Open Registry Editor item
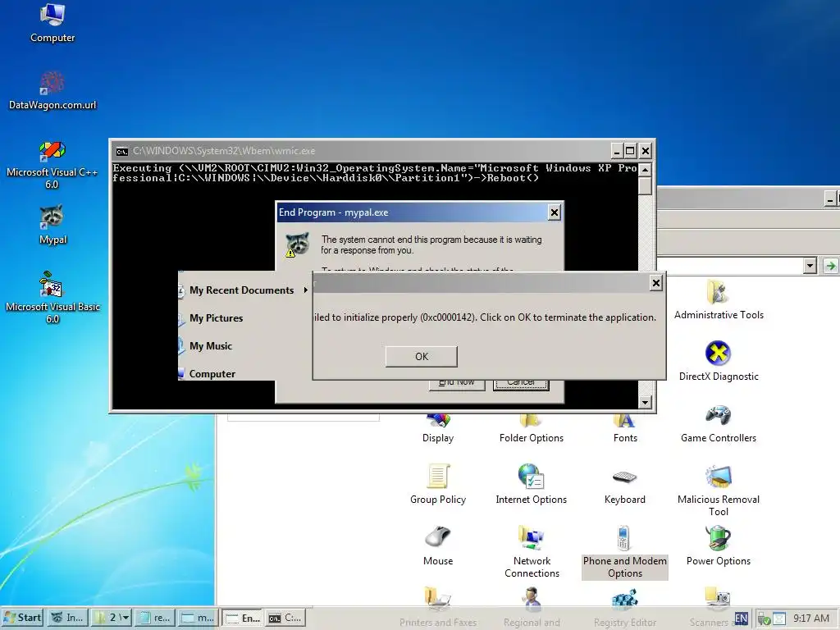 click(x=624, y=608)
